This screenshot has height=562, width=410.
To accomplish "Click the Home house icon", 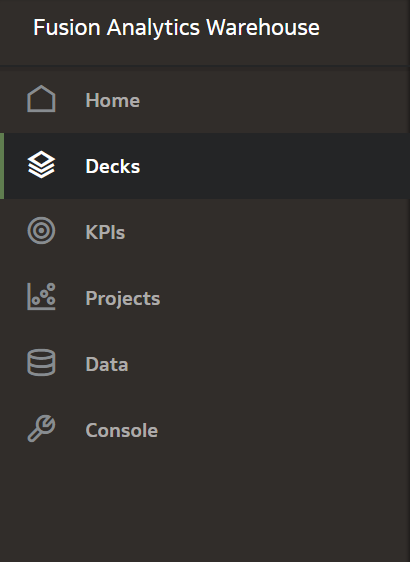I will tap(41, 99).
